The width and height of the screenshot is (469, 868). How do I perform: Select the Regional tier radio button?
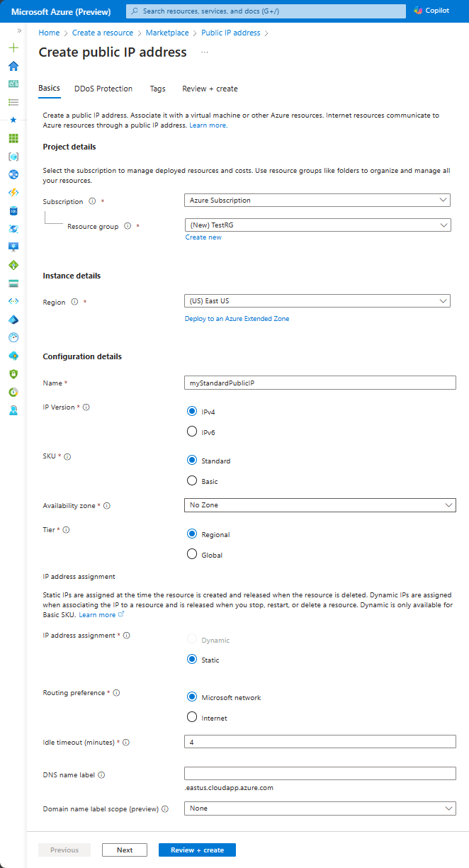coord(191,534)
